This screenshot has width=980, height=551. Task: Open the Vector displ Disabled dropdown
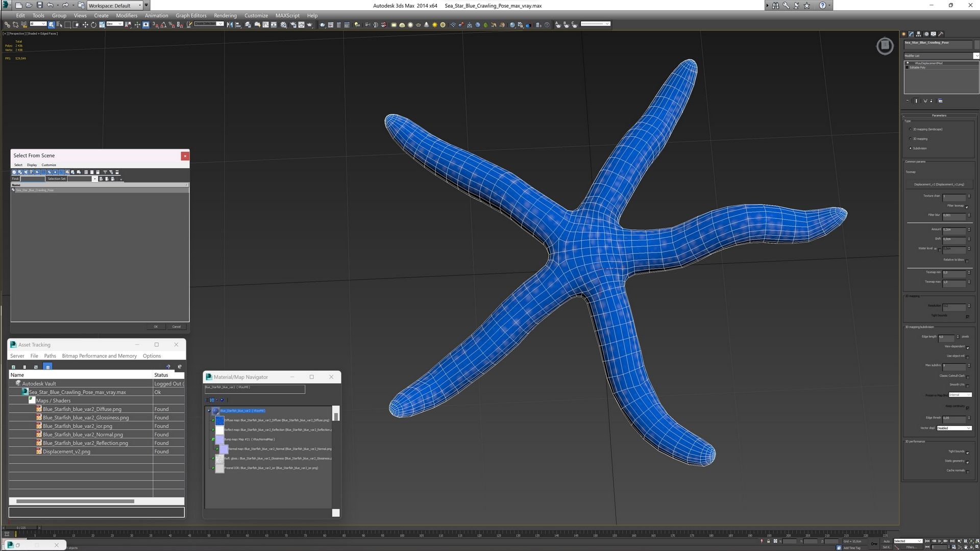point(954,428)
